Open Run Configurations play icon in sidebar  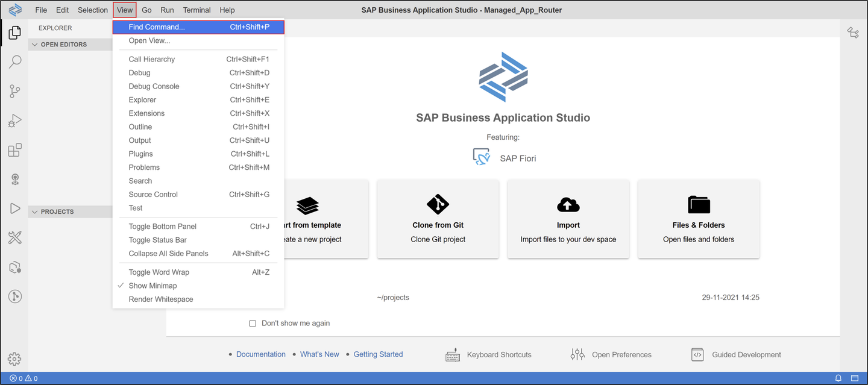(x=15, y=208)
